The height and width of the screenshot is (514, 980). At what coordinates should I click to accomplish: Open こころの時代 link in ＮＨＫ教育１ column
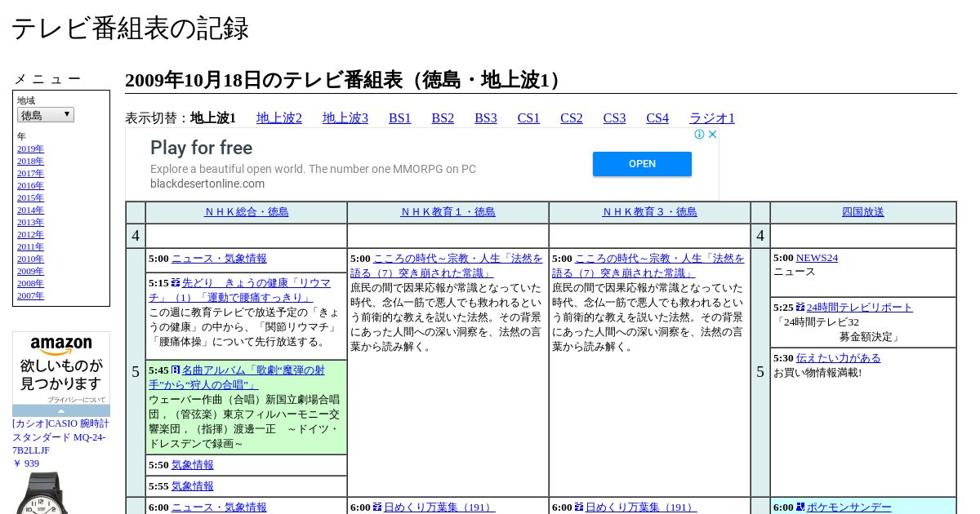(447, 266)
